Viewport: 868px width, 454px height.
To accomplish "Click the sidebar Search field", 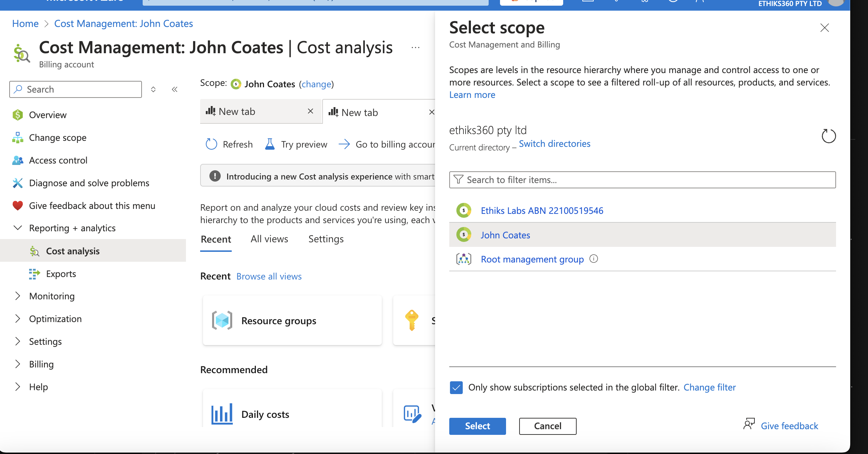I will tap(76, 89).
